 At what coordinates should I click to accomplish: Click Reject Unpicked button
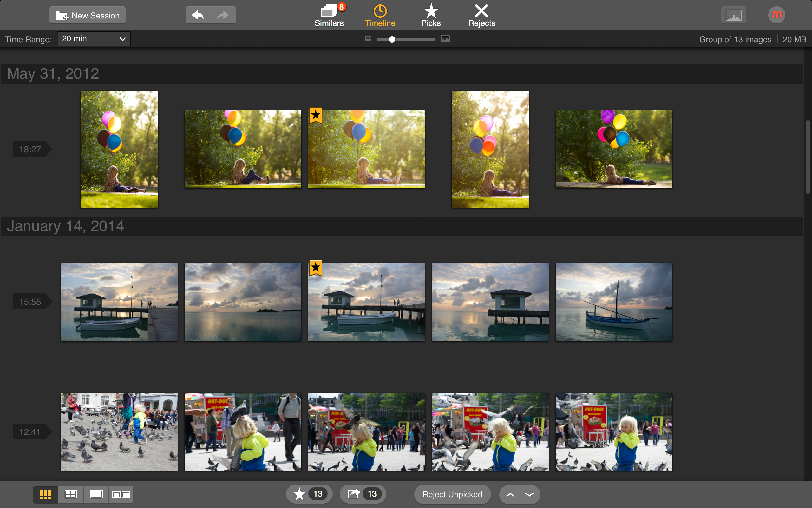tap(452, 494)
